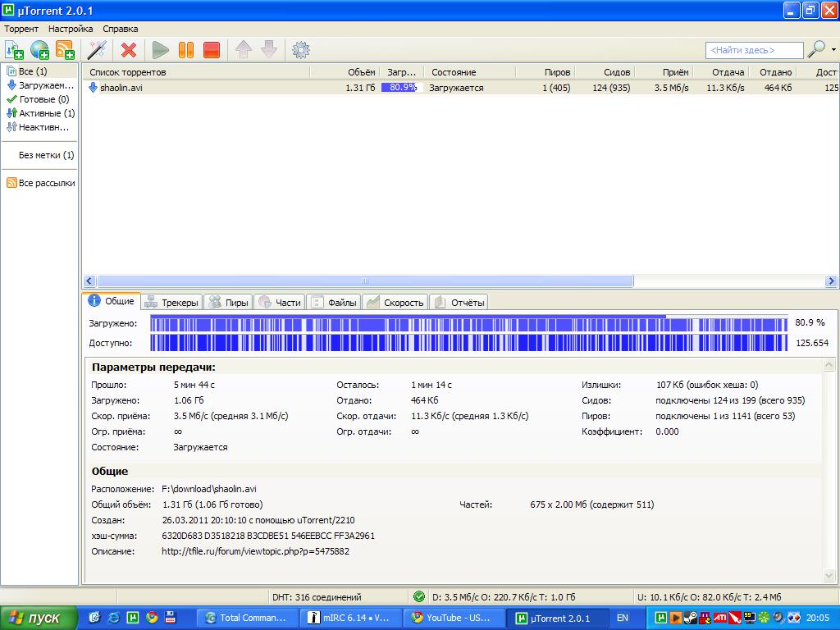This screenshot has width=840, height=630.
Task: Switch to the Скорость tab
Action: 395,303
